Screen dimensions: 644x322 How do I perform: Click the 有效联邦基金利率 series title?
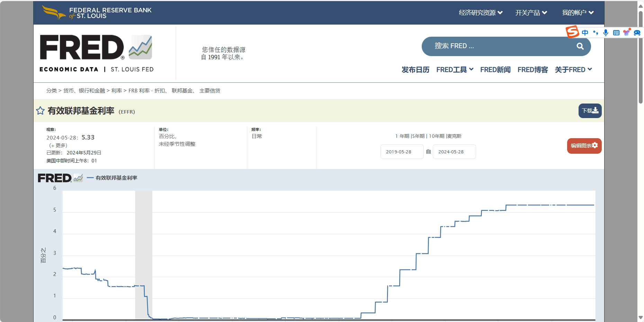click(81, 111)
